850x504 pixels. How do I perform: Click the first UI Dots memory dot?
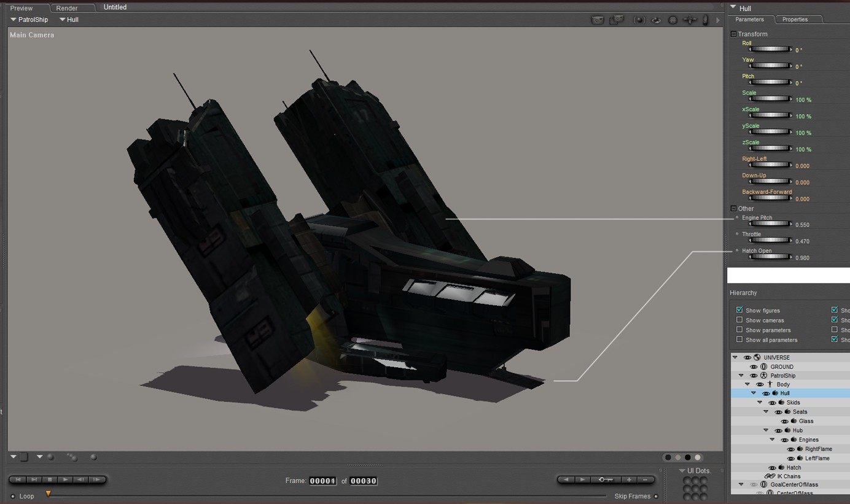point(687,481)
